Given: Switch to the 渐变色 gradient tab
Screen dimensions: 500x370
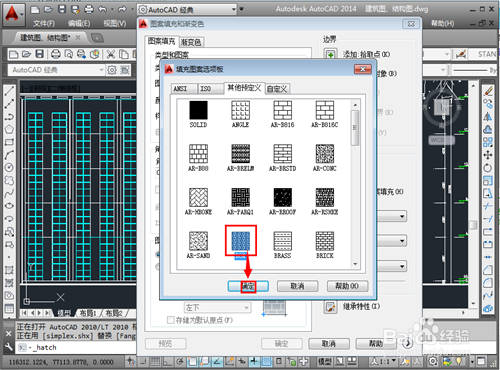Looking at the screenshot, I should [191, 42].
